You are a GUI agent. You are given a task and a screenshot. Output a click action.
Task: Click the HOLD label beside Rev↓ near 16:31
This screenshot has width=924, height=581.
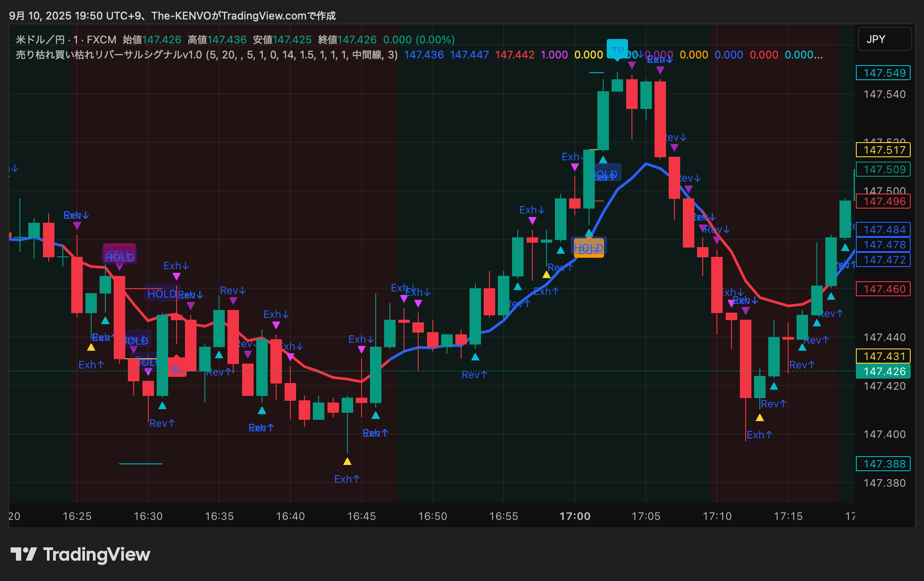[162, 294]
